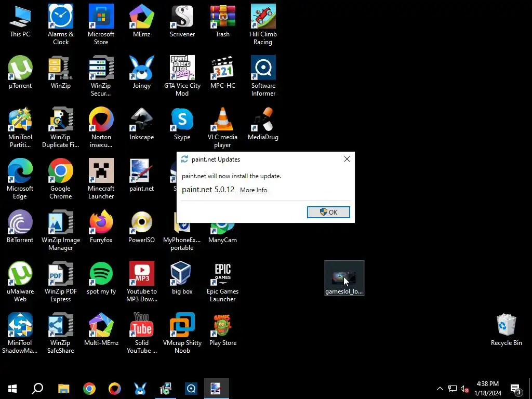Select the WinZip desktop shortcut

61,73
